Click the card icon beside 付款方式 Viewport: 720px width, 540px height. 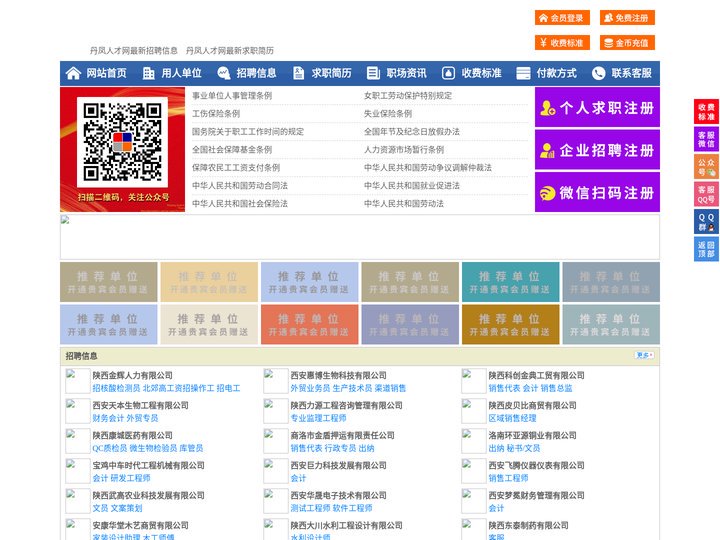point(523,73)
